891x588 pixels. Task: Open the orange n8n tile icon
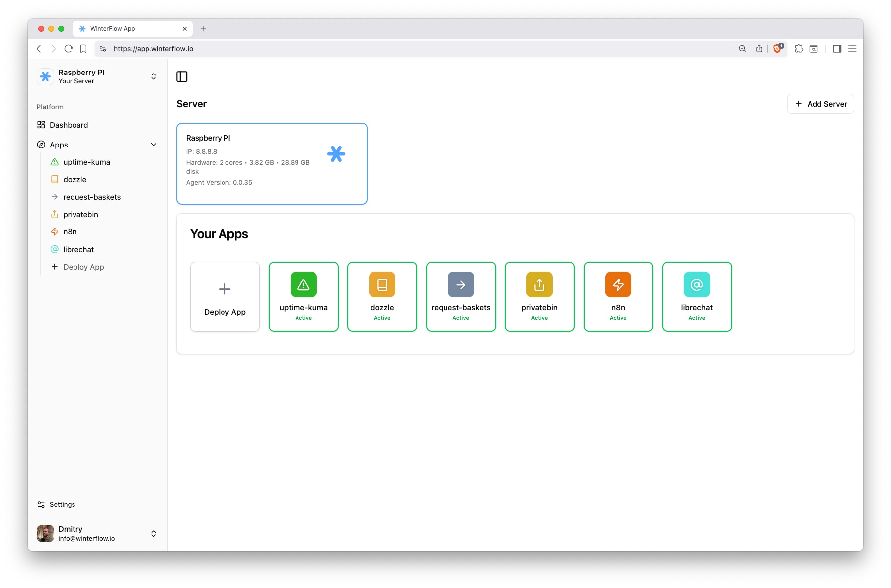click(x=618, y=285)
